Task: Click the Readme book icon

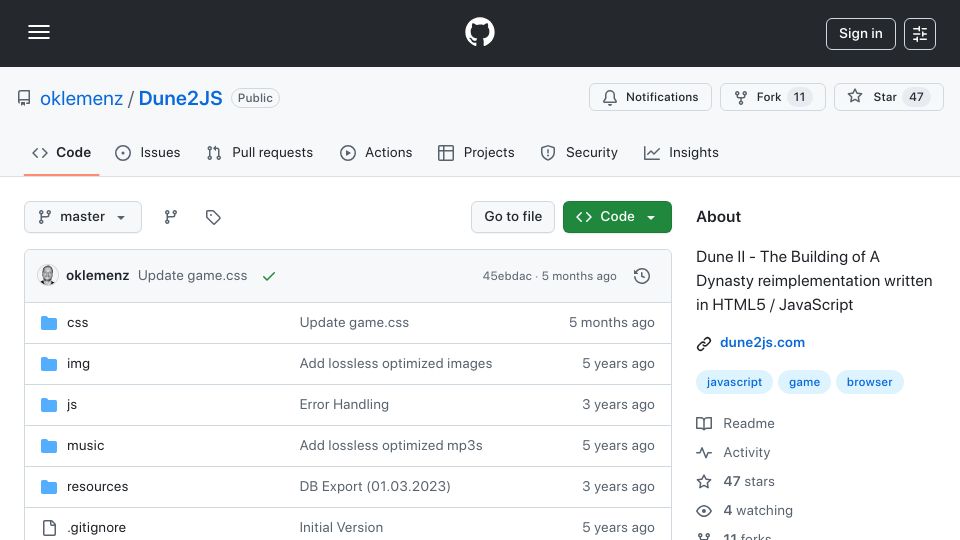Action: click(704, 424)
